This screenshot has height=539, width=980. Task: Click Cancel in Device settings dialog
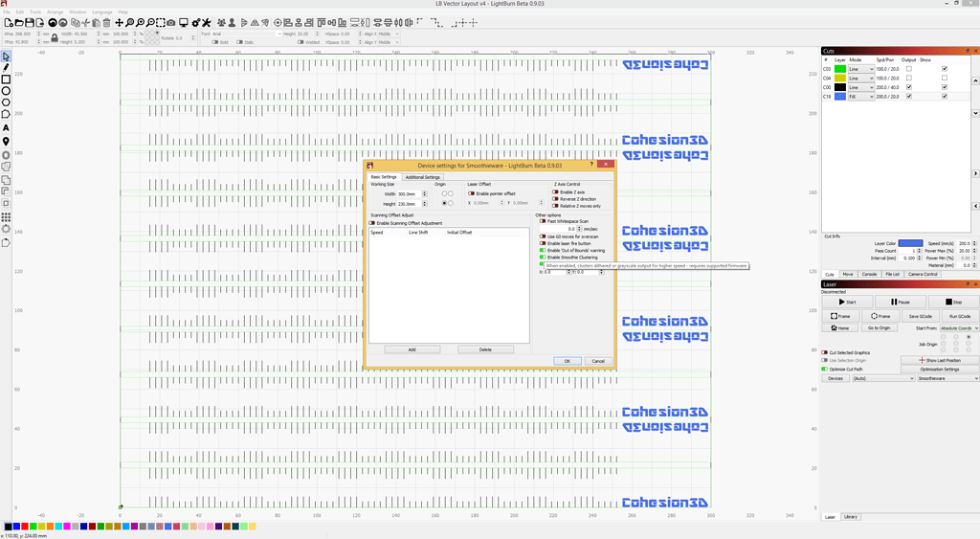[x=598, y=361]
